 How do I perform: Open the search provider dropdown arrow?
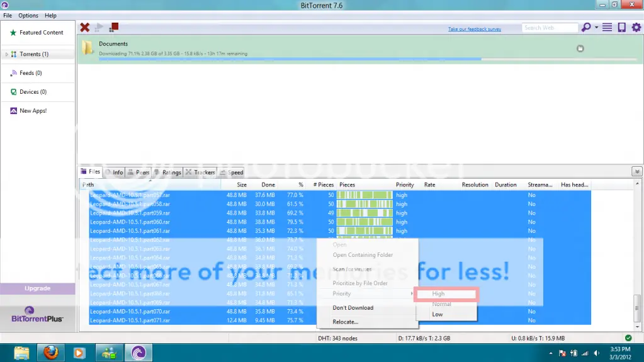596,28
